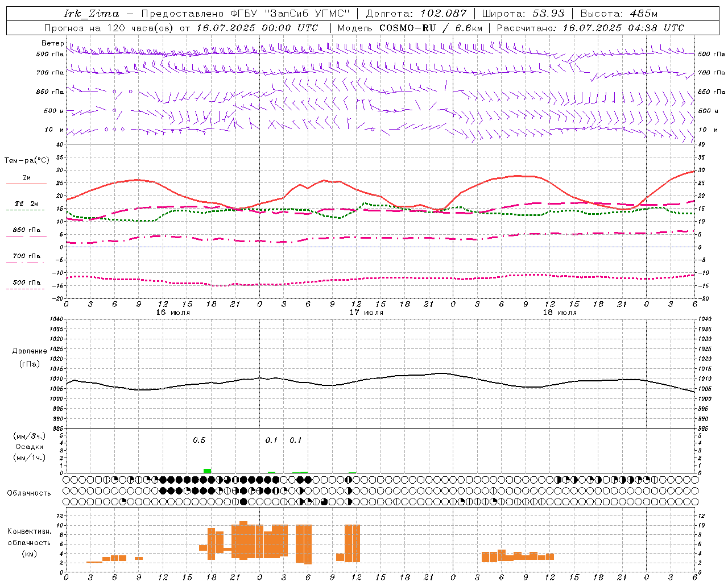Viewport: 728px width, 582px height.
Task: Click the 850 гПа temperature legend entry
Action: [27, 230]
